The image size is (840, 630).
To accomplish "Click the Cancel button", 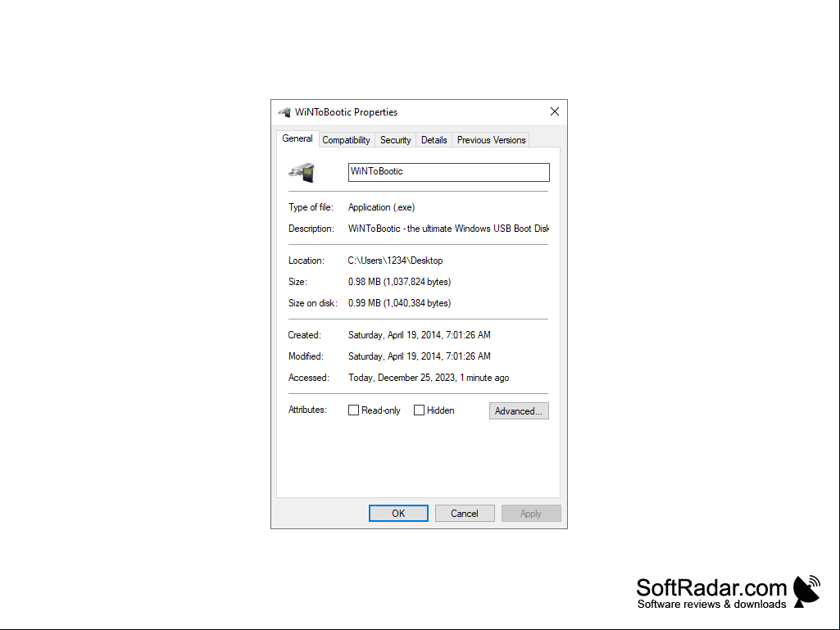I will [x=465, y=513].
